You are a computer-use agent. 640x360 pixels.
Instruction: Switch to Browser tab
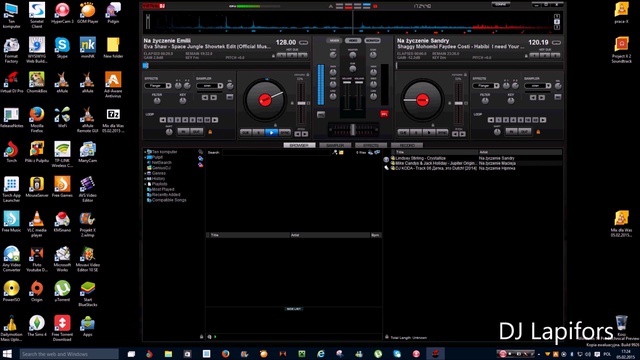[x=299, y=145]
